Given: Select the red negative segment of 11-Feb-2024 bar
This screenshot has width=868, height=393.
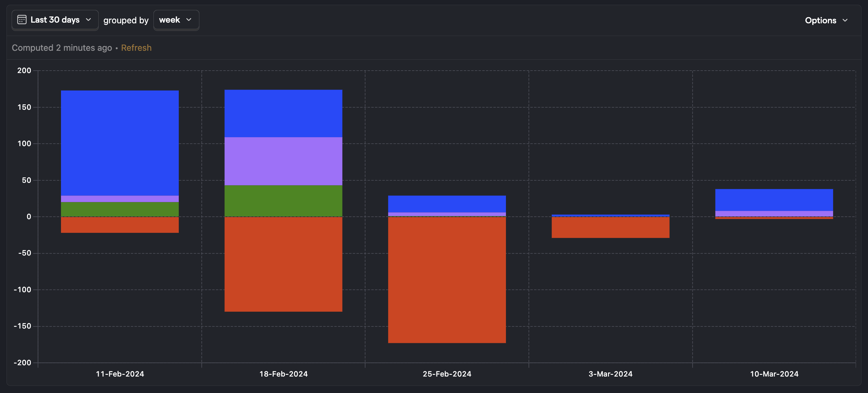Looking at the screenshot, I should coord(120,225).
